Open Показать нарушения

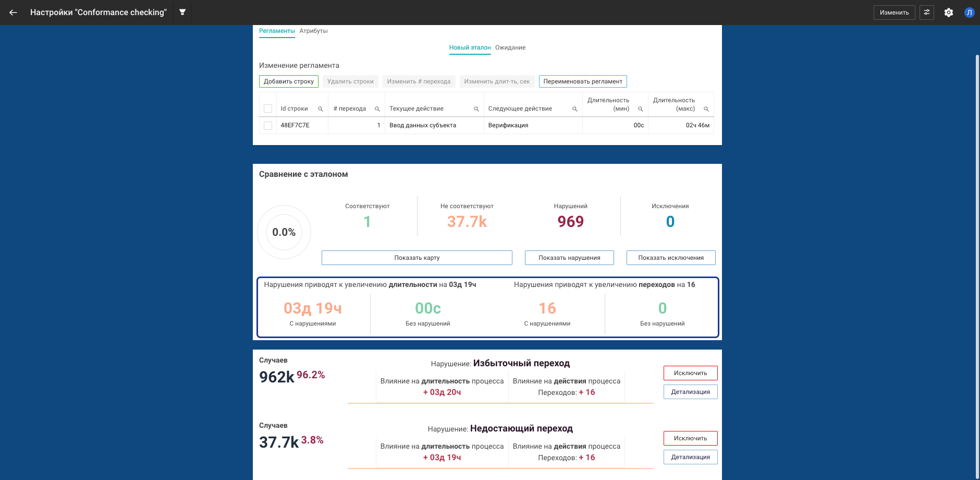[569, 258]
